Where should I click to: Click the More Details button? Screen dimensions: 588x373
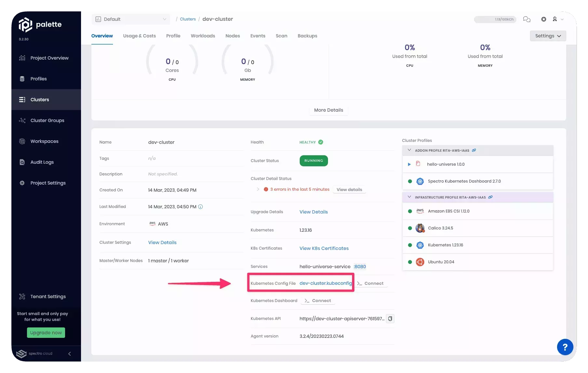(328, 110)
